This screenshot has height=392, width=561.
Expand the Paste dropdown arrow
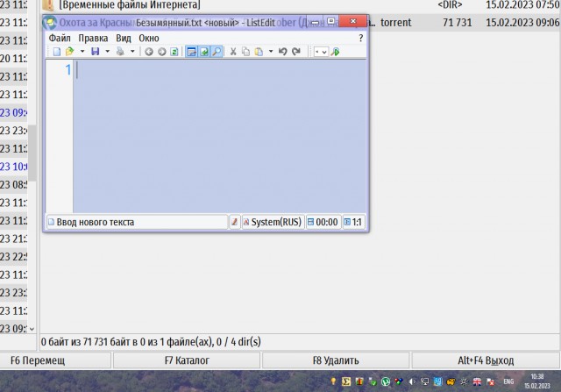click(x=271, y=52)
